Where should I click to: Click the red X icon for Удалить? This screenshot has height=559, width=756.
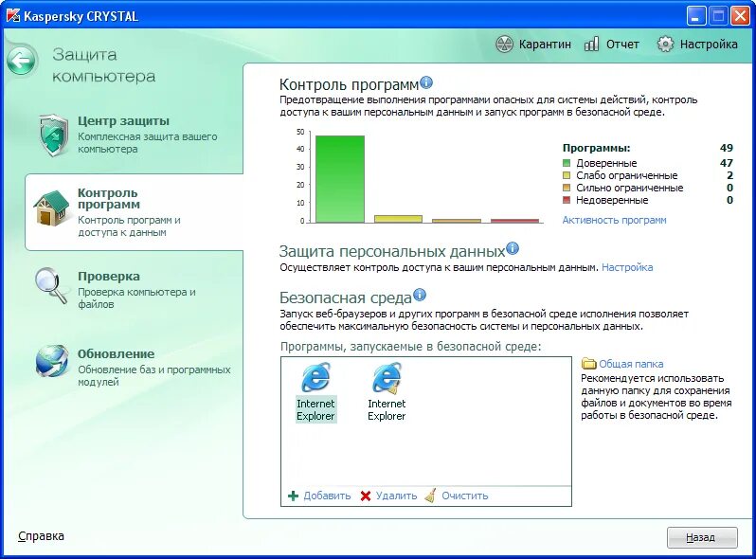[x=366, y=496]
